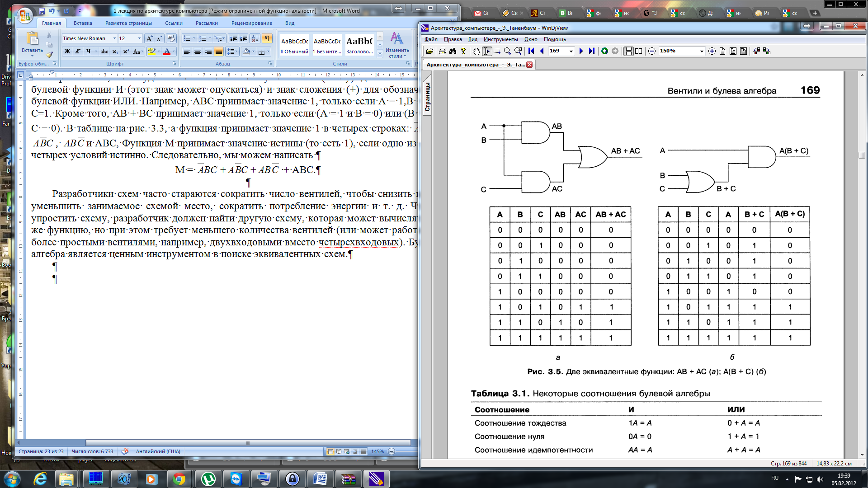This screenshot has width=868, height=488.
Task: Open 150% zoom dropdown in WinDjView
Action: click(702, 51)
